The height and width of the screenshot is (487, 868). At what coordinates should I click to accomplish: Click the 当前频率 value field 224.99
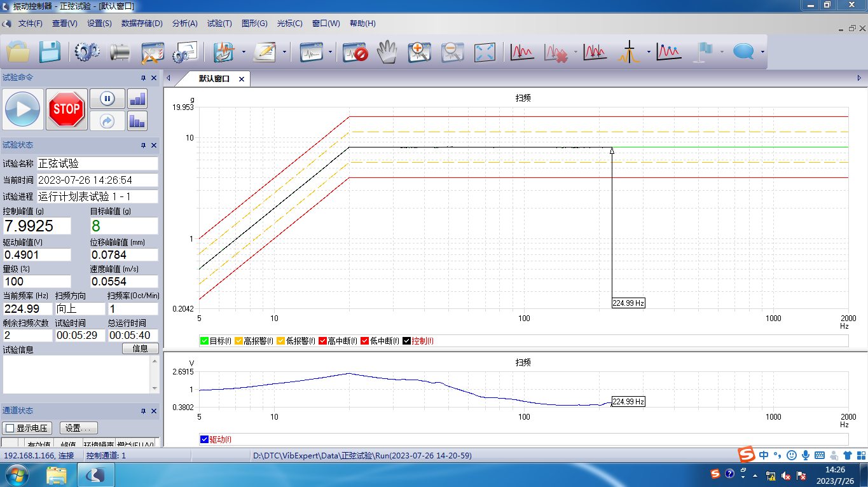(28, 308)
